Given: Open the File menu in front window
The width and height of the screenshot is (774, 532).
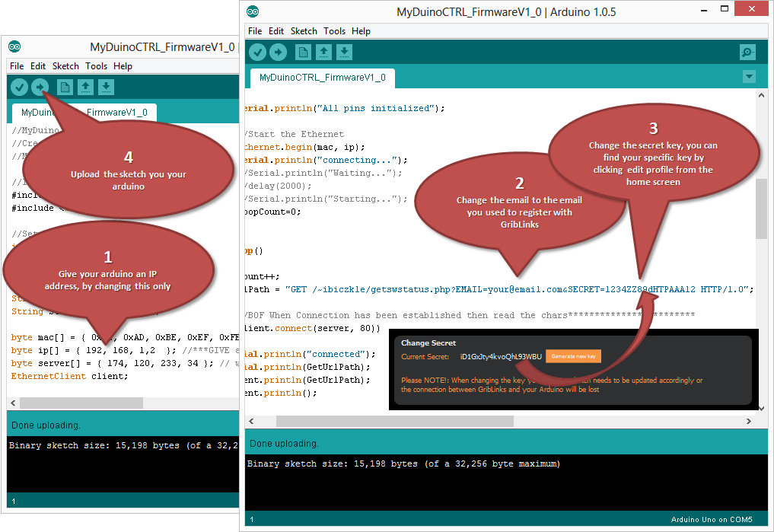Looking at the screenshot, I should tap(255, 31).
